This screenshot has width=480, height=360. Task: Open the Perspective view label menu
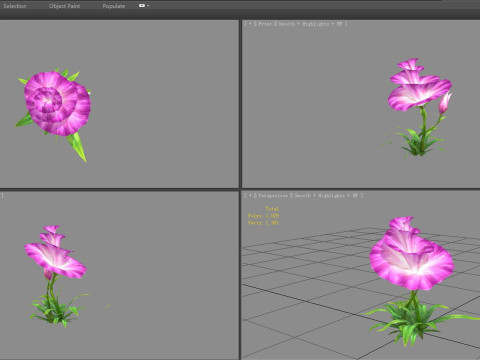click(273, 196)
